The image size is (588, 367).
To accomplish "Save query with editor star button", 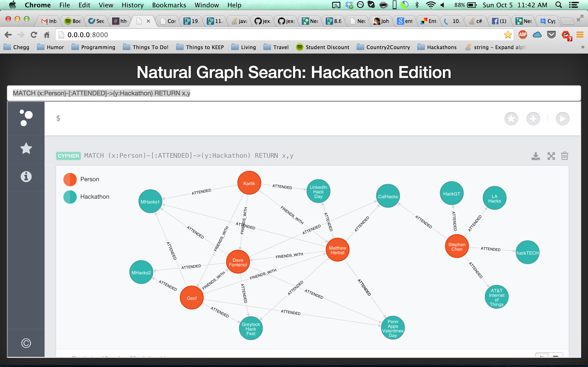I will click(511, 119).
